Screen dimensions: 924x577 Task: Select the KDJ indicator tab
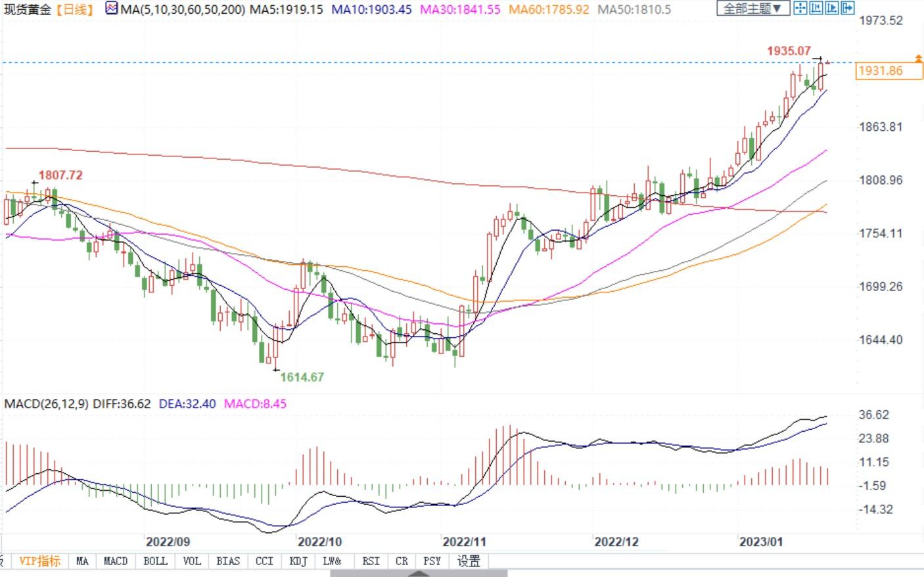pos(298,561)
